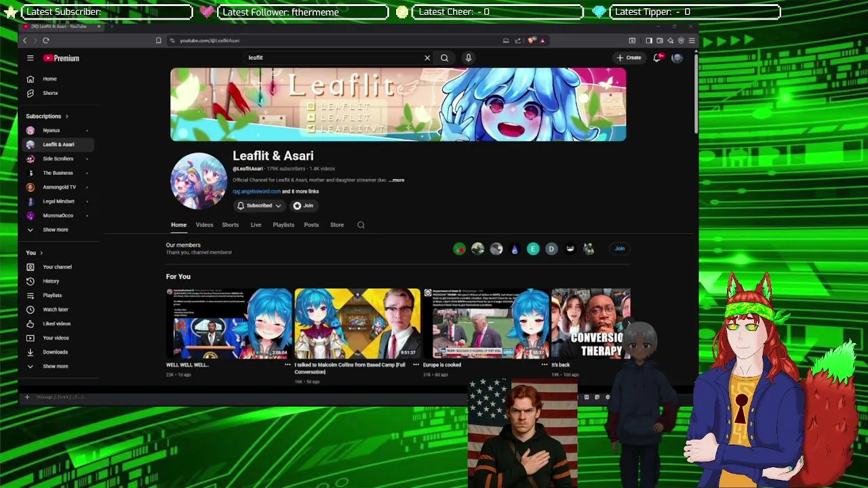Click the green 'E' member avatar
The height and width of the screenshot is (488, 868).
[x=533, y=249]
